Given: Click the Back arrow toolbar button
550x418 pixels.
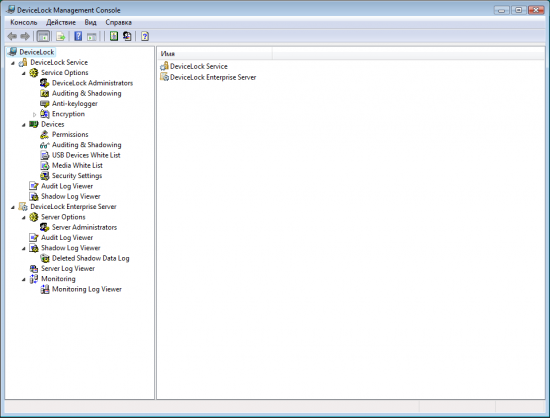Looking at the screenshot, I should click(12, 36).
